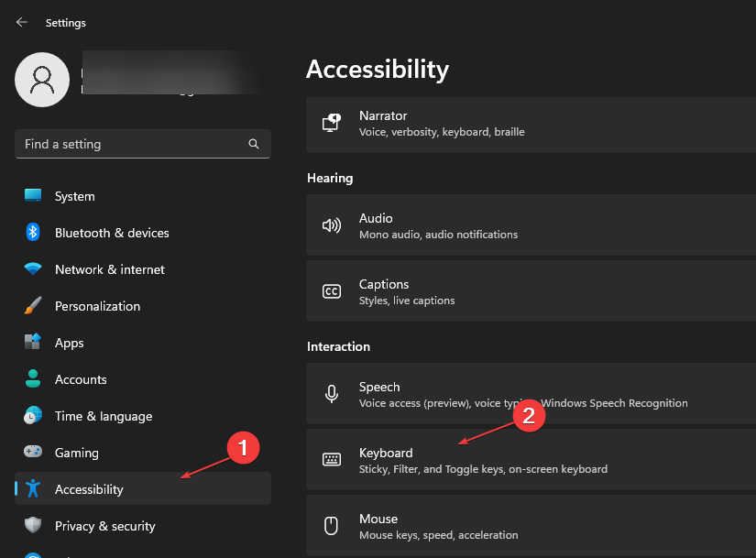756x558 pixels.
Task: Click the user profile avatar
Action: click(x=42, y=80)
